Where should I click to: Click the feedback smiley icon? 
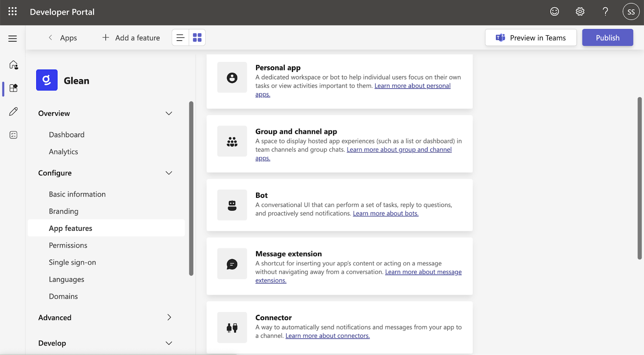tap(554, 12)
